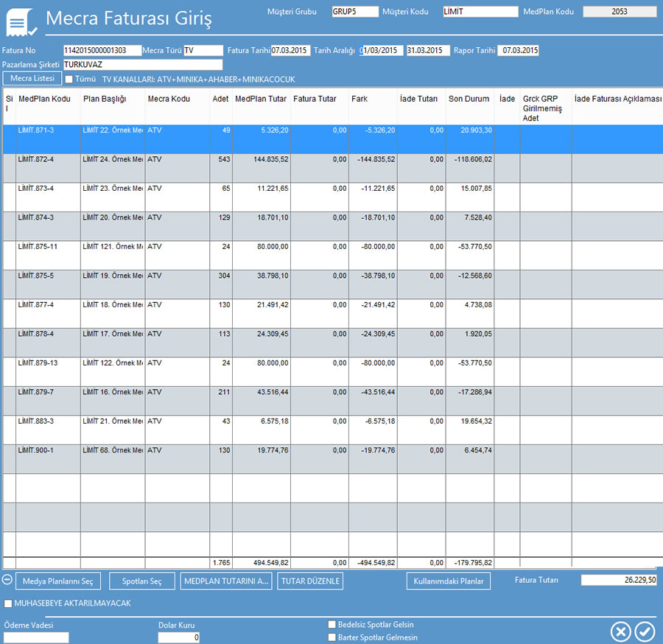This screenshot has height=644, width=663.
Task: Check Barter Spotlar Gelmesin option
Action: tap(331, 637)
